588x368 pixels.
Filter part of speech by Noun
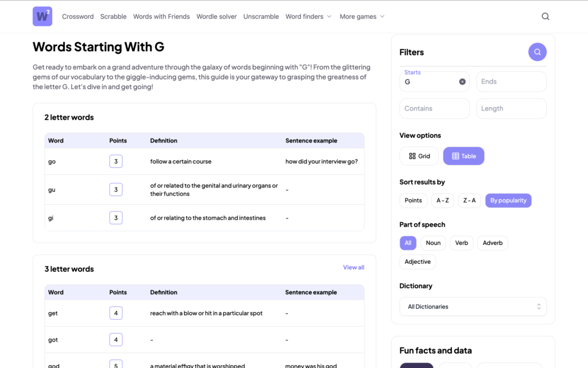[x=433, y=243]
